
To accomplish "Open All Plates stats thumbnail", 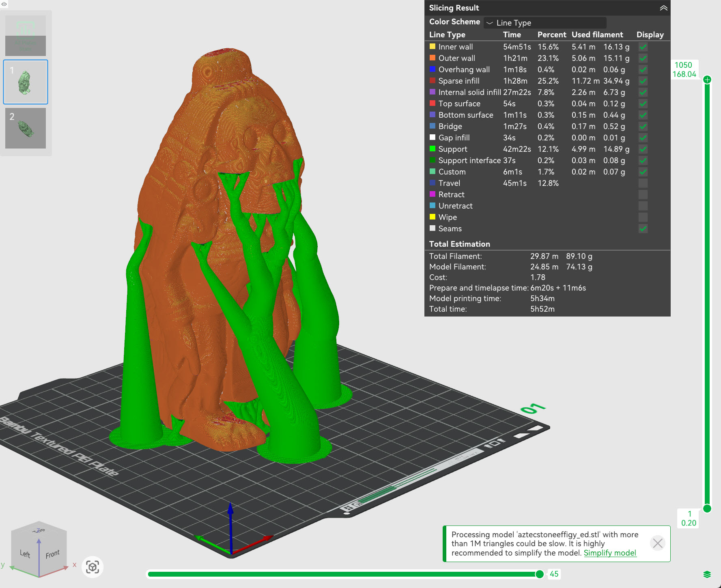I will point(26,36).
